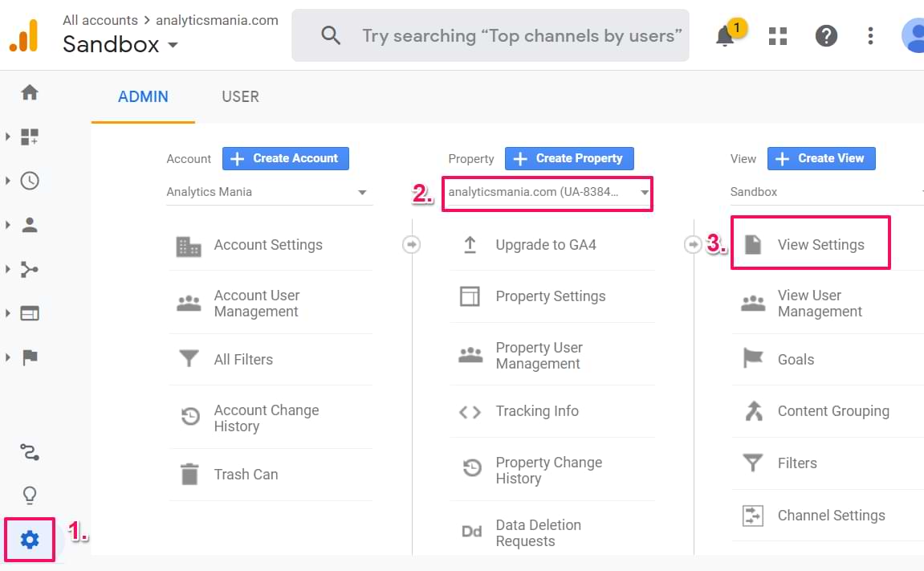Switch to the USER tab
The image size is (924, 571).
[x=240, y=96]
